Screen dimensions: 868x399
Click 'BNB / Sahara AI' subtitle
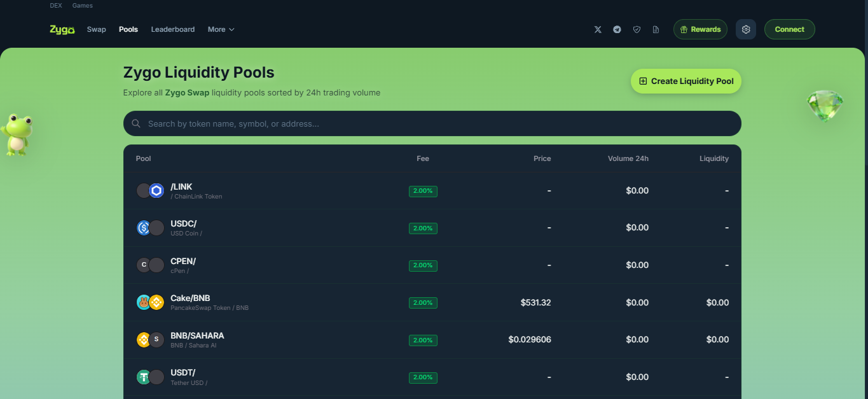pos(193,346)
